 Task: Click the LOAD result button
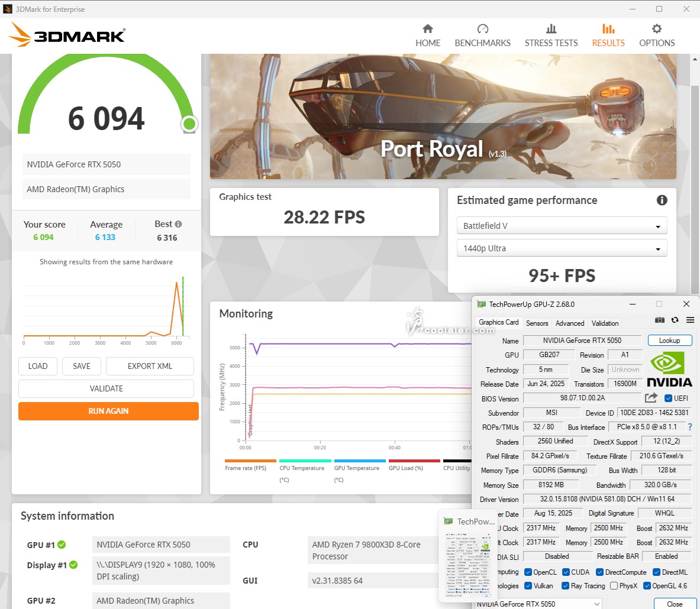(38, 367)
